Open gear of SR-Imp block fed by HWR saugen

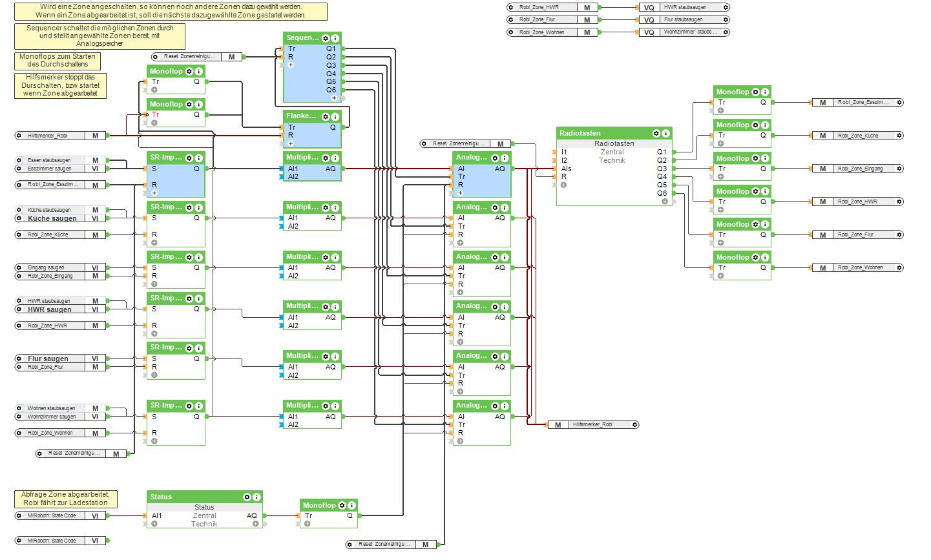(x=189, y=298)
